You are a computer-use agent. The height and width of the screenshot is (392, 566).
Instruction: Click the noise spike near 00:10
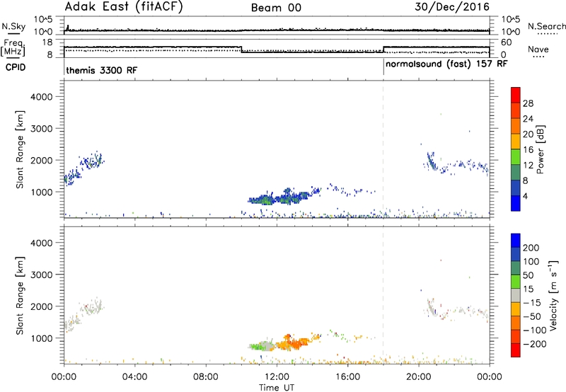click(67, 28)
